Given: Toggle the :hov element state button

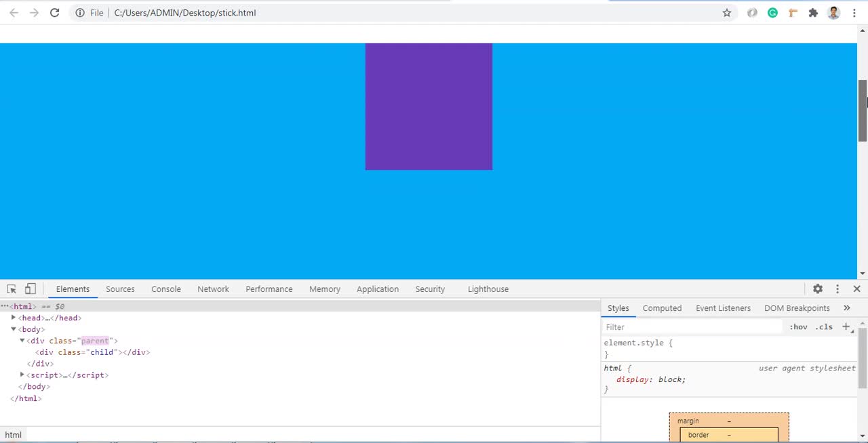Looking at the screenshot, I should (x=798, y=326).
